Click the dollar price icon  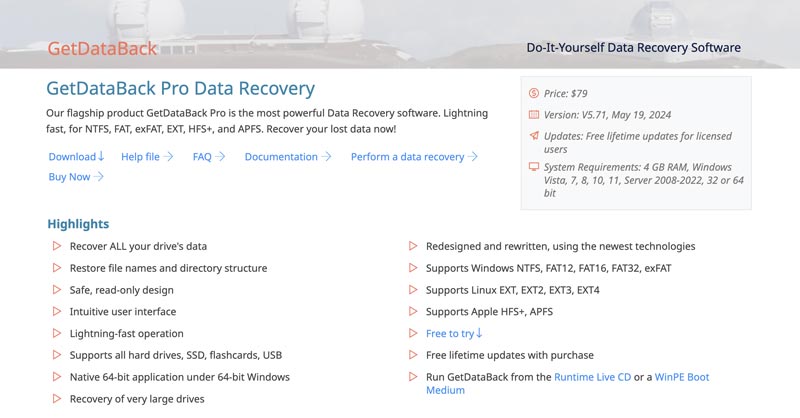534,93
